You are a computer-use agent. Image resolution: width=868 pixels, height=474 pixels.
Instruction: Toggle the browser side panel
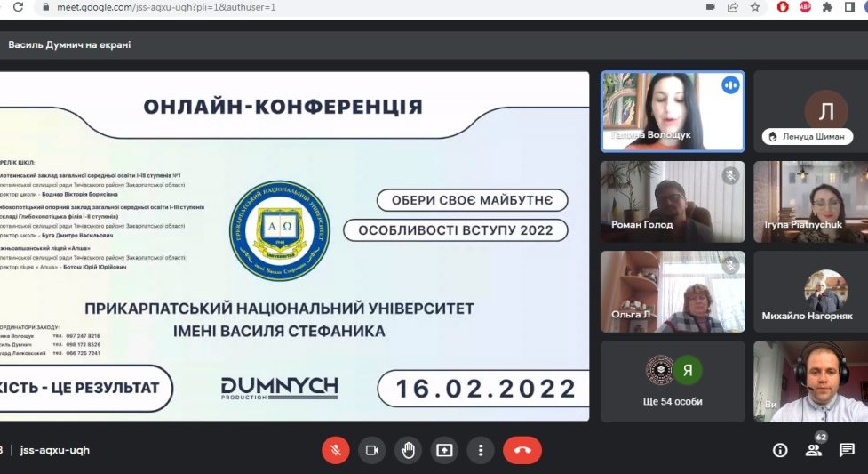pyautogui.click(x=850, y=7)
